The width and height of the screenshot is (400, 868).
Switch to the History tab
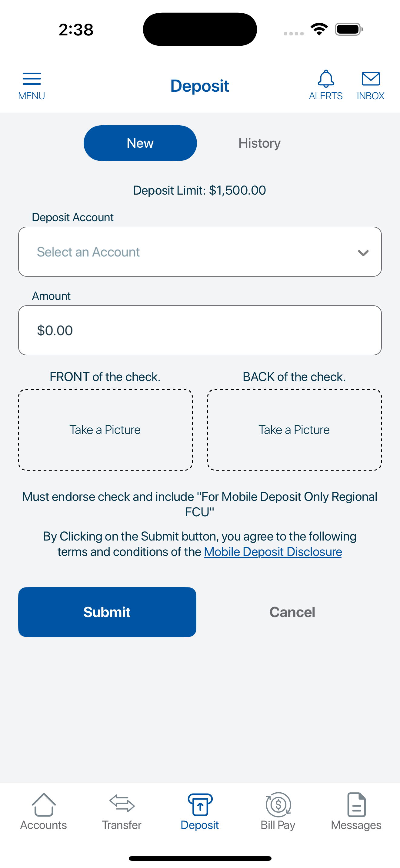[259, 143]
